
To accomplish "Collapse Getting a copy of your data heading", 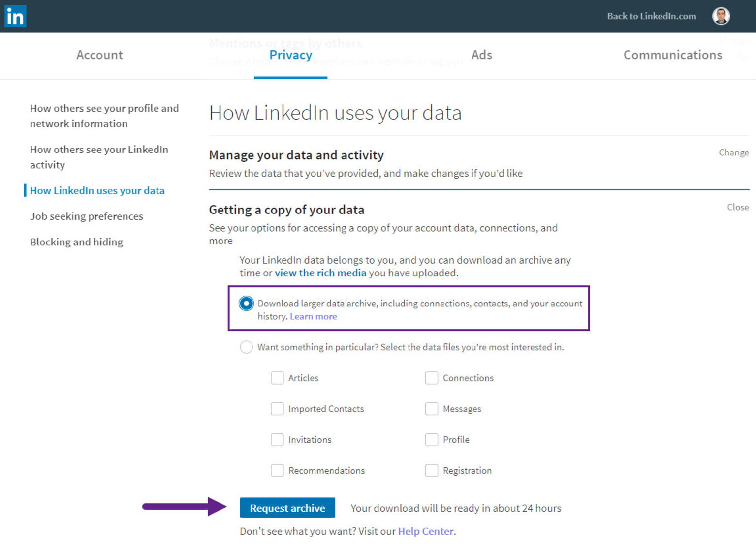I will [286, 210].
